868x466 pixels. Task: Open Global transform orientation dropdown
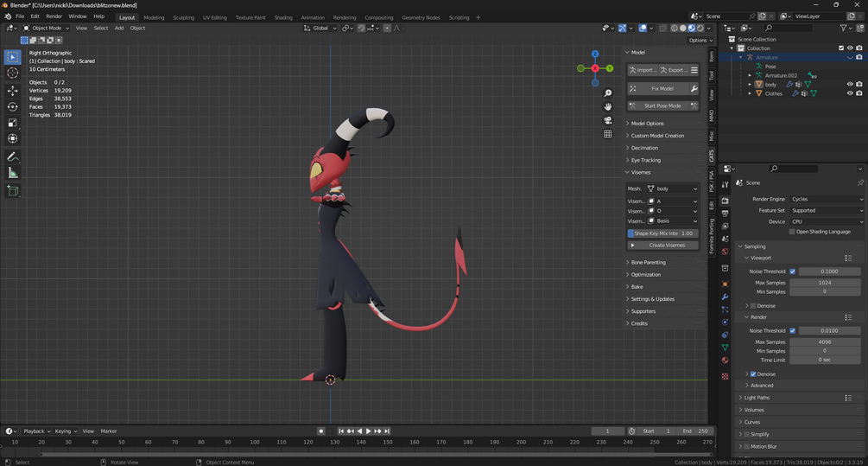point(320,28)
